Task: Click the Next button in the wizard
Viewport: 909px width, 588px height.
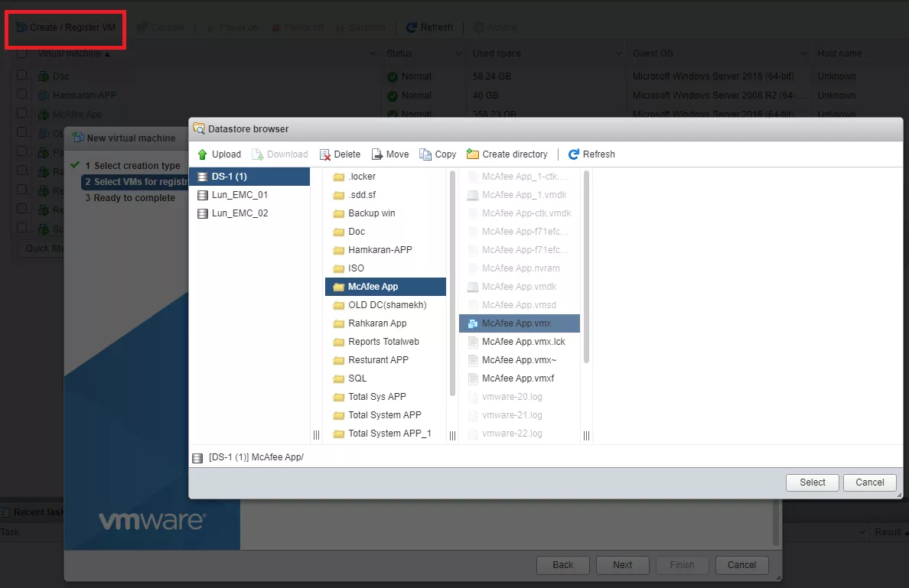Action: point(623,565)
